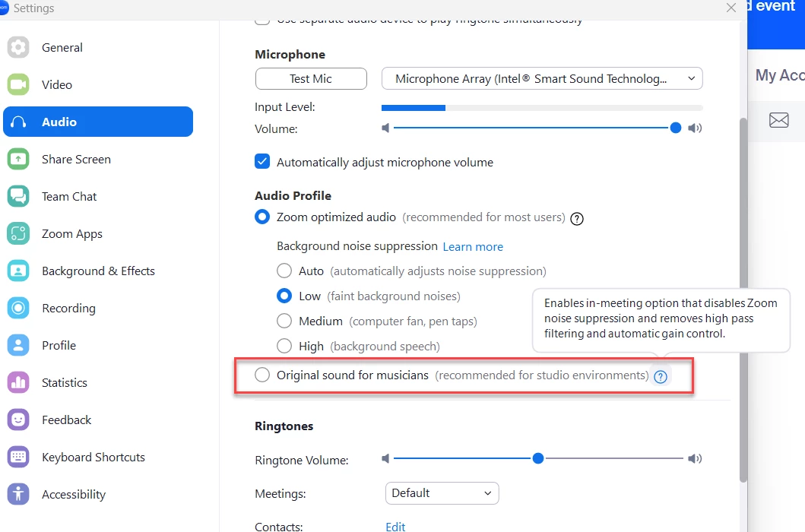Select Medium noise suppression option
Image resolution: width=805 pixels, height=532 pixels.
coord(284,321)
